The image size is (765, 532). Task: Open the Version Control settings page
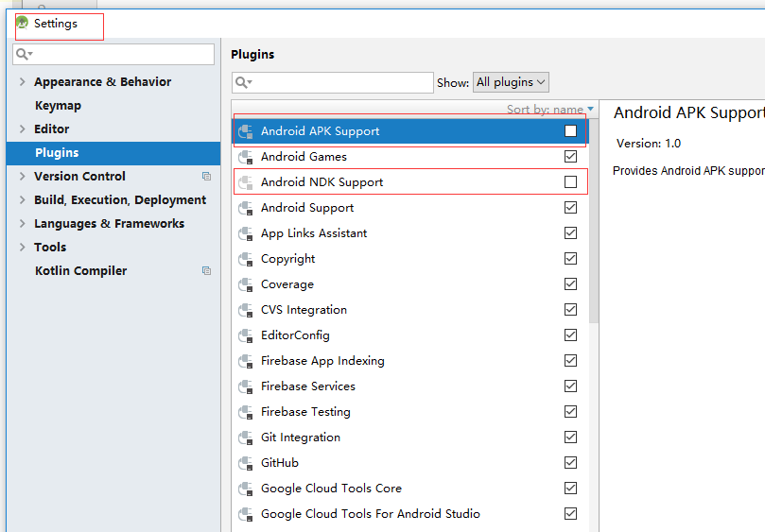(x=79, y=177)
